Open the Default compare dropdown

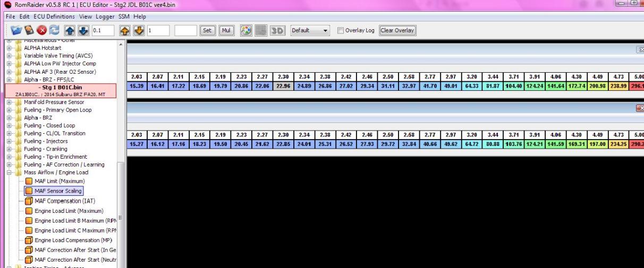(311, 30)
